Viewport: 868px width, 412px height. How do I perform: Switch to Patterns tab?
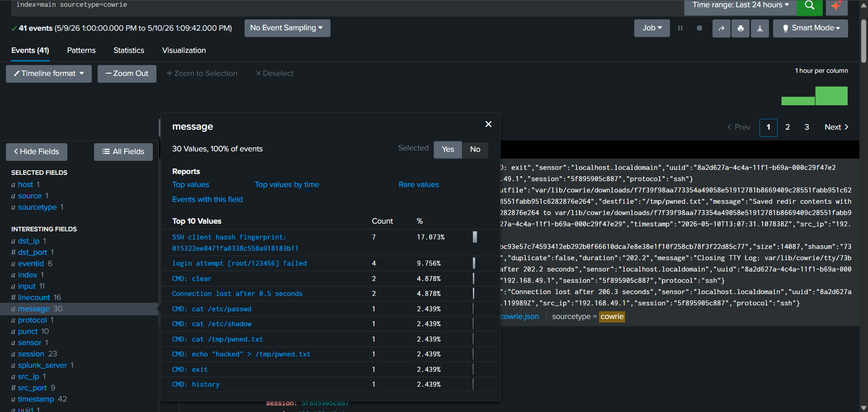tap(81, 51)
